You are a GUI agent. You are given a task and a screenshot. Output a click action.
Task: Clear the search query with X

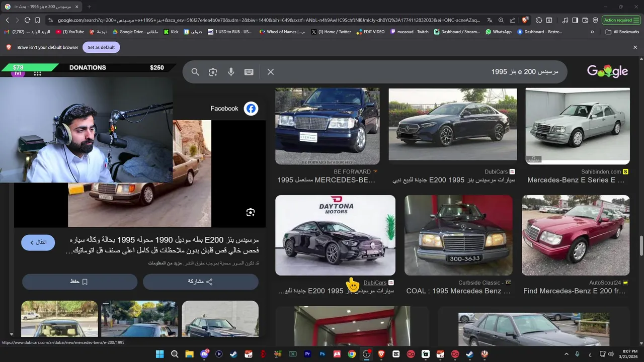(x=271, y=72)
